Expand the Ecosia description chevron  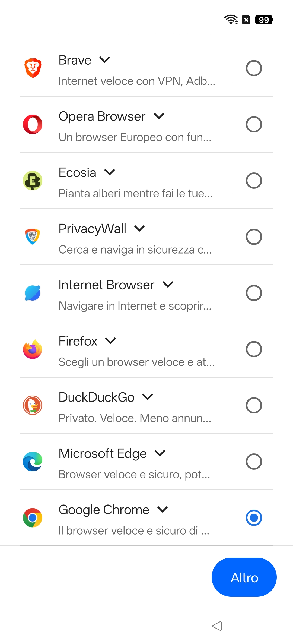pyautogui.click(x=110, y=172)
